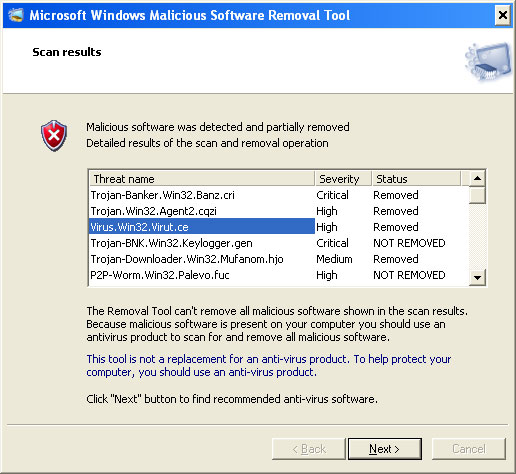Click High severity of Virus.Win32.Virut.ce row
This screenshot has width=516, height=474.
pos(327,227)
